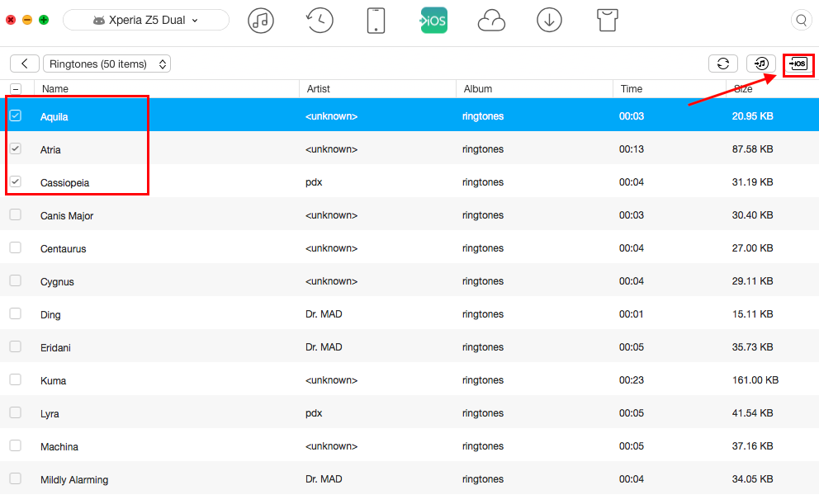Select the Mildly Alarming ringtone name
The image size is (819, 504).
(74, 479)
